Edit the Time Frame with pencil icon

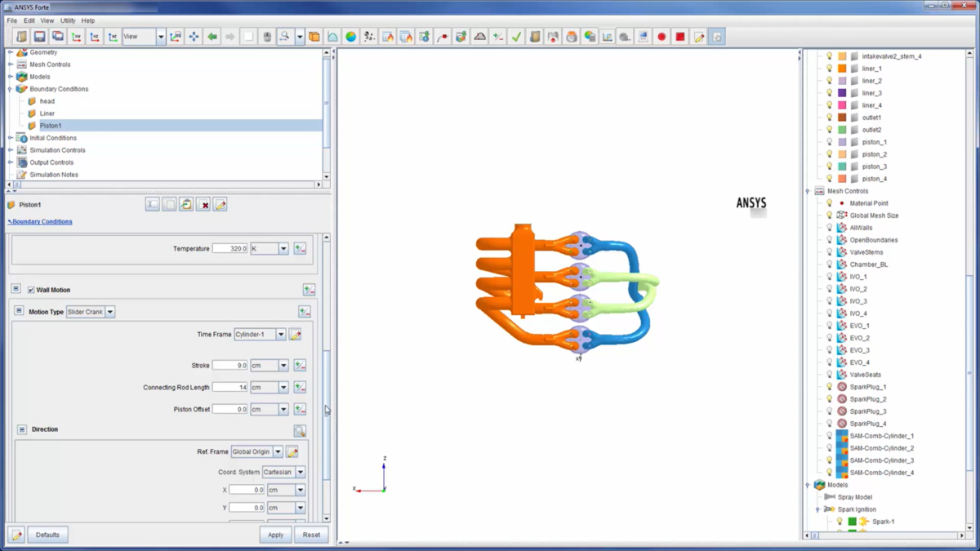pyautogui.click(x=295, y=335)
